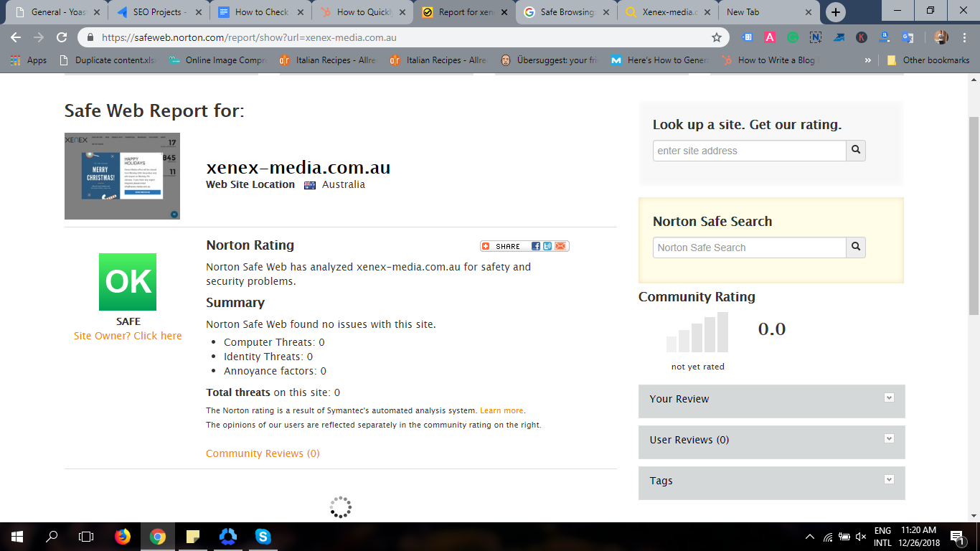Click the community rating bars graphic
This screenshot has width=980, height=551.
[697, 332]
